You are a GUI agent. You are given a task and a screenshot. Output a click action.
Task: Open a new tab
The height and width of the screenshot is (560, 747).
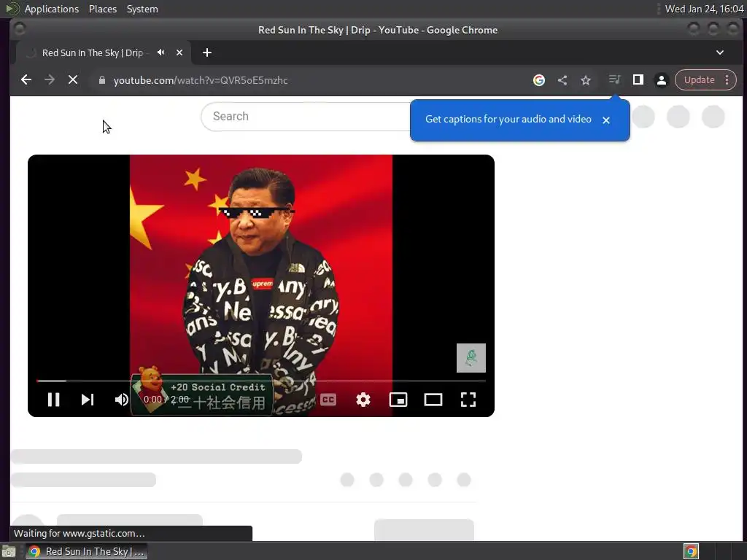pos(206,52)
